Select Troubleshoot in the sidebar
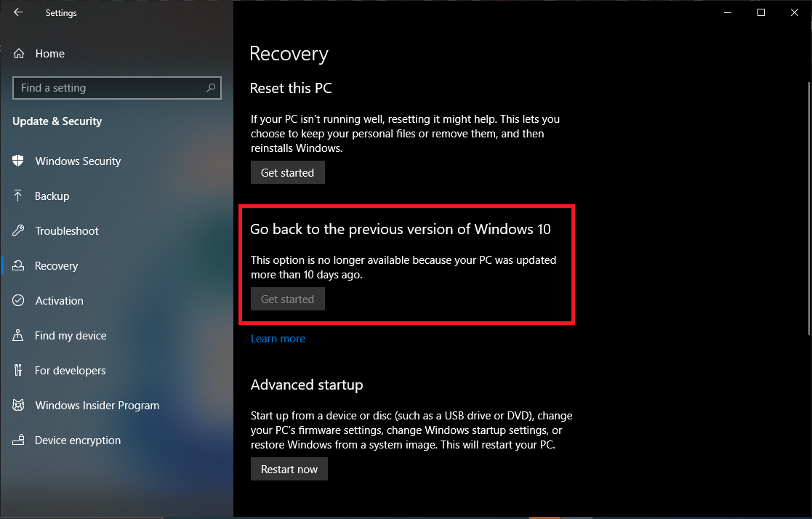 pos(66,231)
